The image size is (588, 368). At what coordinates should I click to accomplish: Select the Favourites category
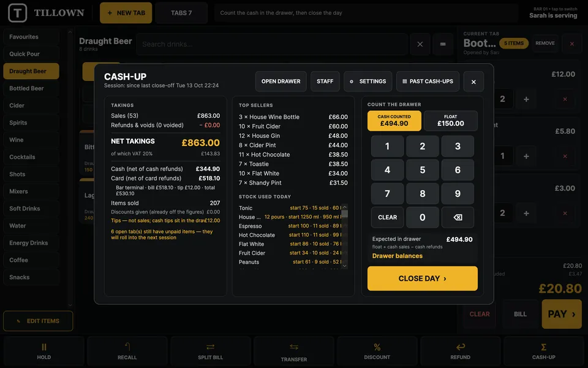pyautogui.click(x=31, y=37)
